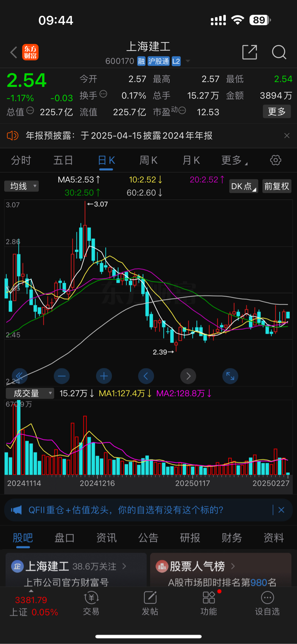Viewport: 297px width, 644px height.
Task: Close the QFII promo banner
Action: pos(282,510)
